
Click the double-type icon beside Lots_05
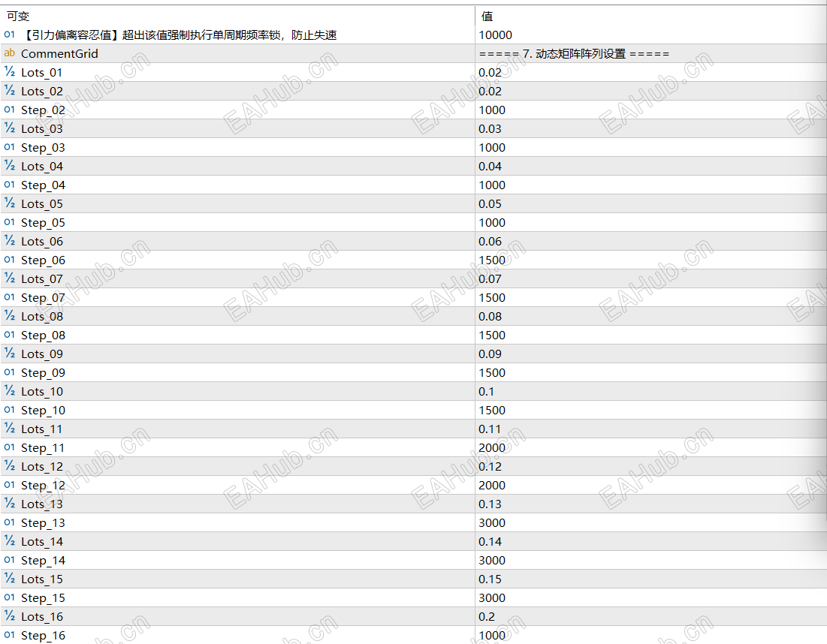(x=10, y=203)
